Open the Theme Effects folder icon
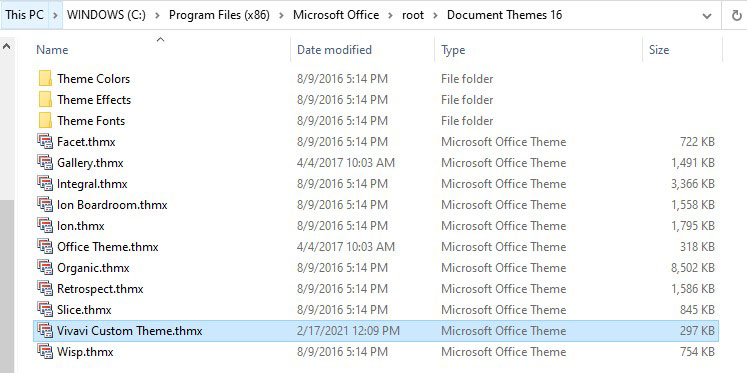This screenshot has width=747, height=373. tap(45, 100)
